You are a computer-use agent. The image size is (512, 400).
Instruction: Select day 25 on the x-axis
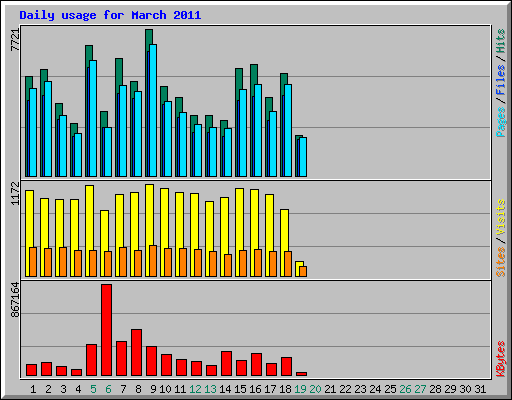[390, 389]
